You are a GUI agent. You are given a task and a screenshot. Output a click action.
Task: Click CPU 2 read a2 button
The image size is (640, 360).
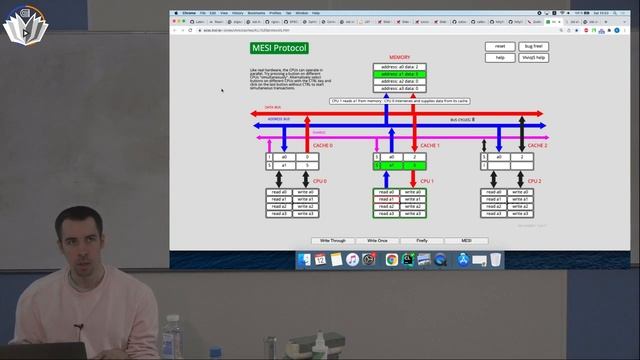[493, 207]
